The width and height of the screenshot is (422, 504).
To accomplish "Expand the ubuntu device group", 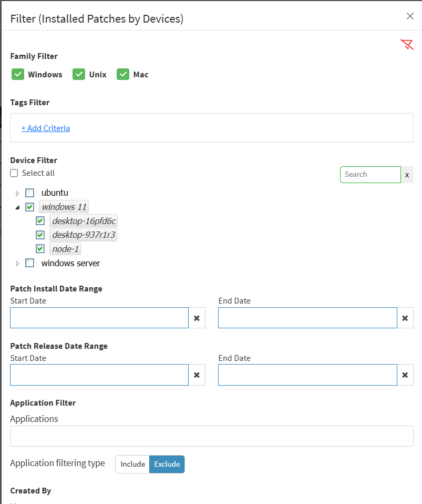I will [x=17, y=193].
